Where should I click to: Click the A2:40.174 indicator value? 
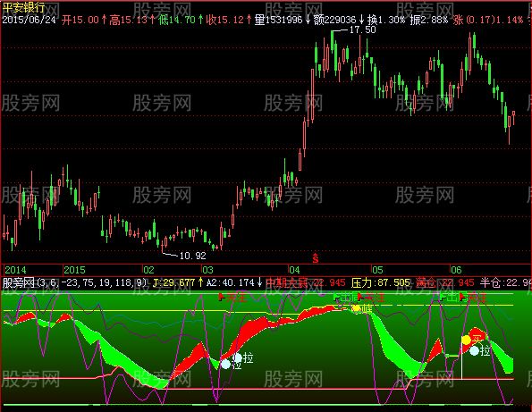click(231, 282)
